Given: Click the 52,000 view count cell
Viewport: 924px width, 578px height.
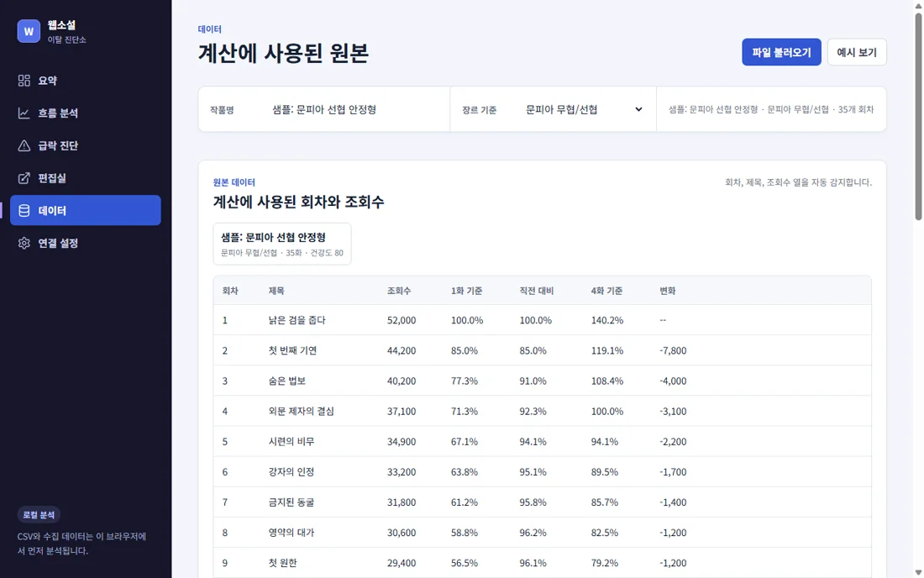Looking at the screenshot, I should tap(402, 320).
